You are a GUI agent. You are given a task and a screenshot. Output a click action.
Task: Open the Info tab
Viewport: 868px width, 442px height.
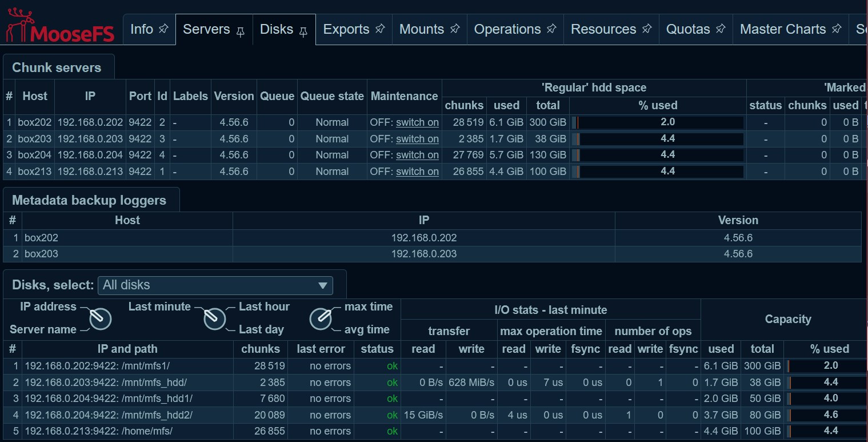coord(142,29)
